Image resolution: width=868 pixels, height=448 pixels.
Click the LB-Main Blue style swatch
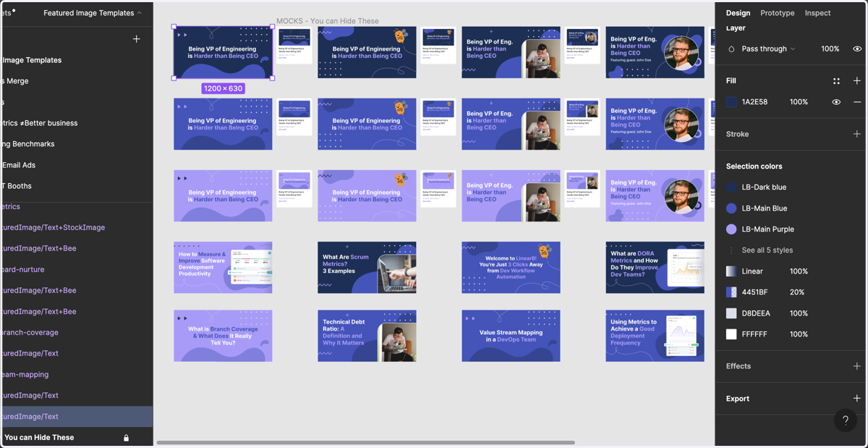point(731,208)
